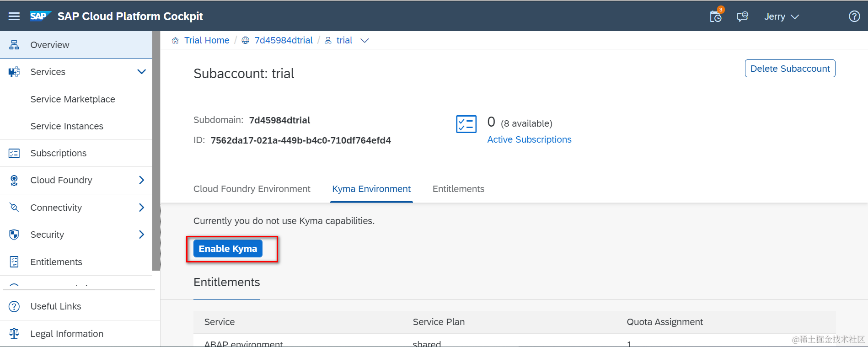
Task: Click the subdomain value 7d45984dtrial
Action: [279, 120]
